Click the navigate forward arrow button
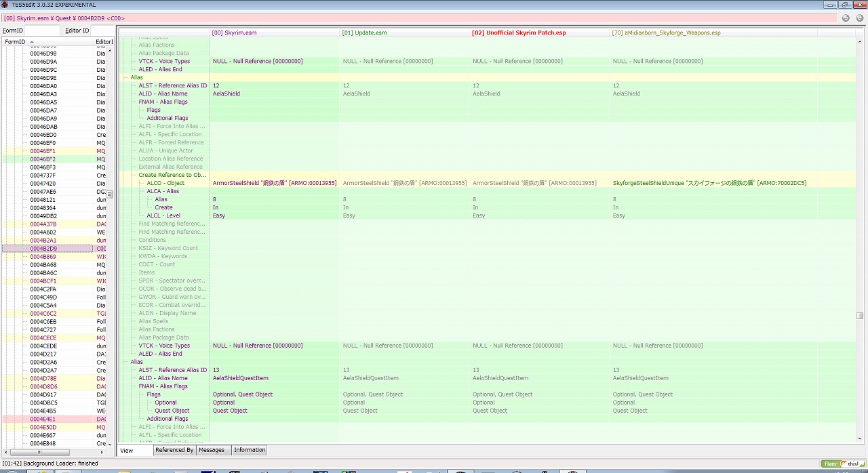The height and width of the screenshot is (473, 868). click(859, 18)
